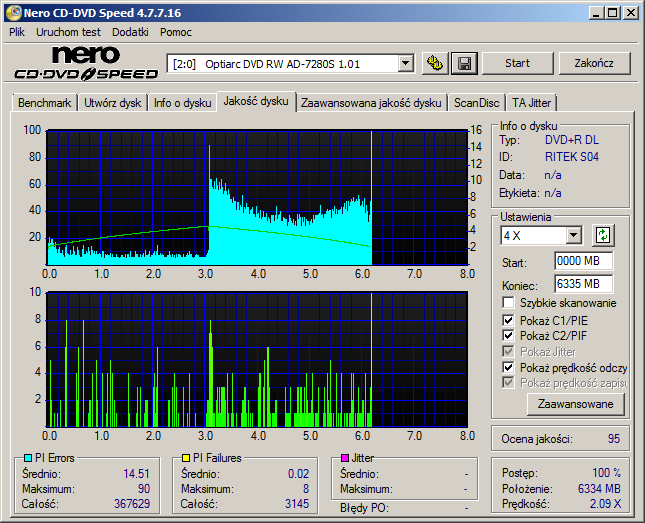
Task: Enable the Szybkie skanowanie checkbox
Action: click(508, 303)
